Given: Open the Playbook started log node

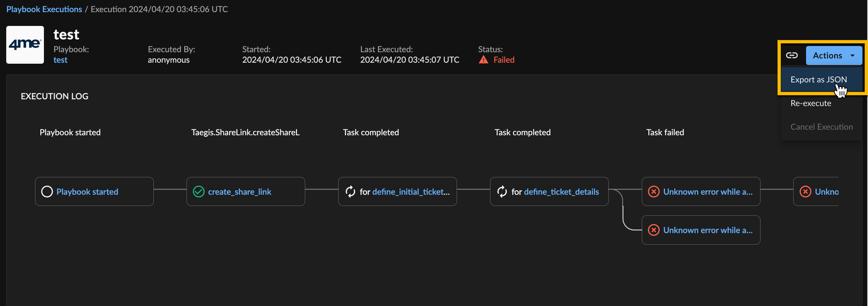Looking at the screenshot, I should pyautogui.click(x=94, y=192).
